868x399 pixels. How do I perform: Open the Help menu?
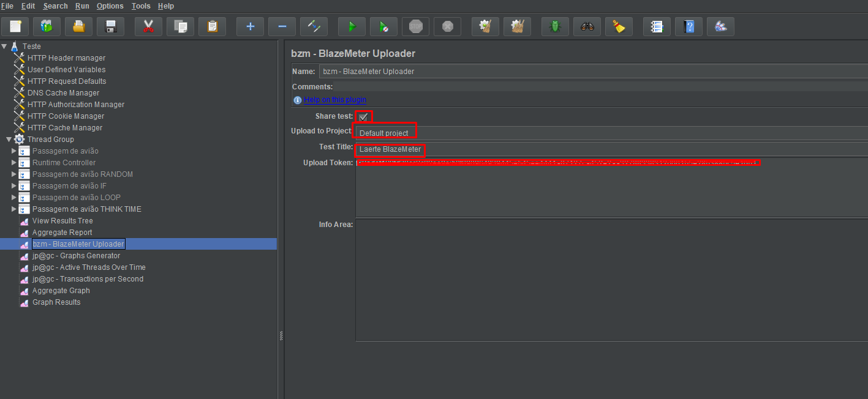(x=166, y=6)
